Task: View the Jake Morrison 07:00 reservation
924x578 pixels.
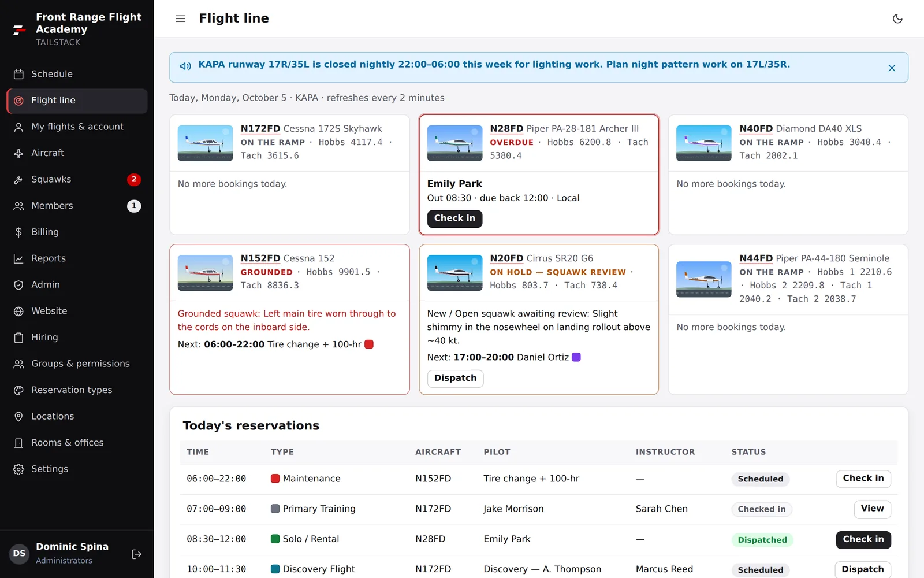Action: pyautogui.click(x=872, y=509)
